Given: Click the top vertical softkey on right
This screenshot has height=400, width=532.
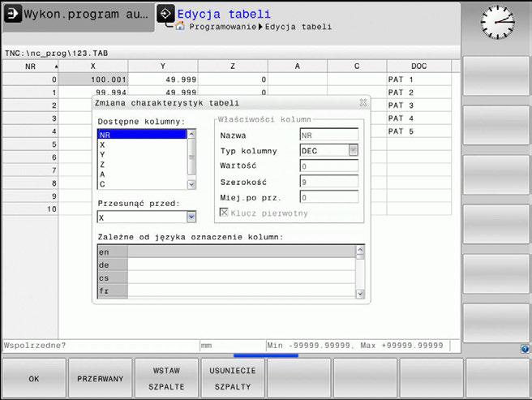Looking at the screenshot, I should 496,76.
